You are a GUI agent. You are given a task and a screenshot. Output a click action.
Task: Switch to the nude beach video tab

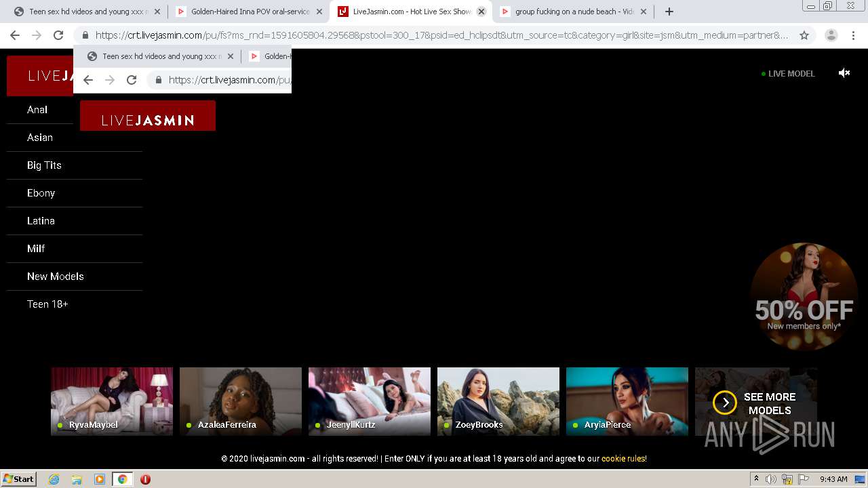(x=573, y=12)
